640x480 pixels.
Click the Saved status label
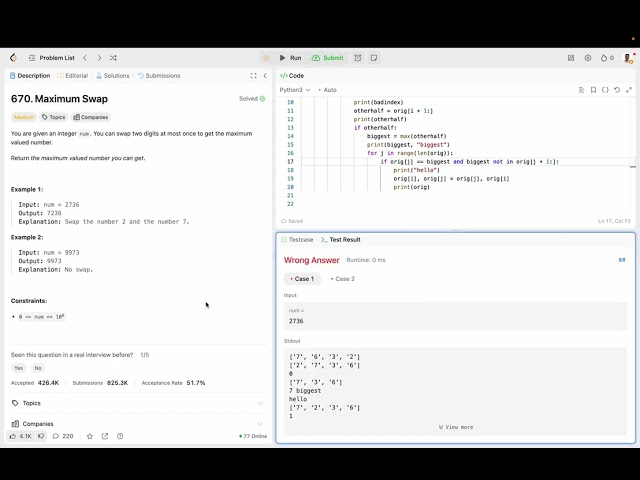pos(292,221)
